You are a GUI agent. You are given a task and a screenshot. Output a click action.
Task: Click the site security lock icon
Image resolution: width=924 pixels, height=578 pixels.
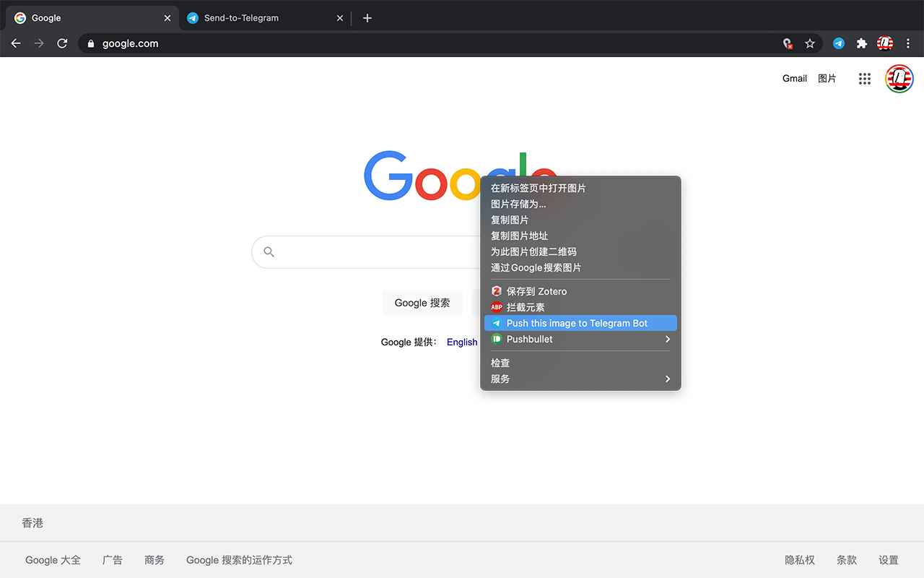tap(90, 43)
